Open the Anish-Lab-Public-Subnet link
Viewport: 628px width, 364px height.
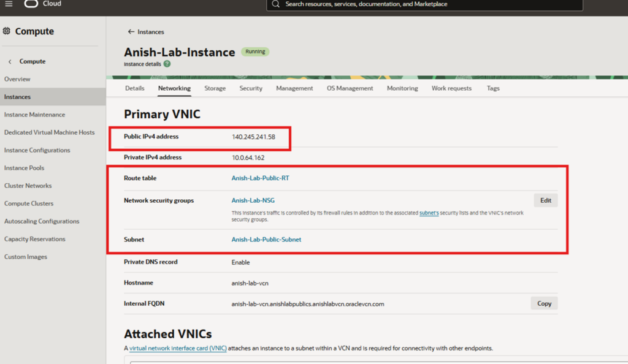pos(266,240)
